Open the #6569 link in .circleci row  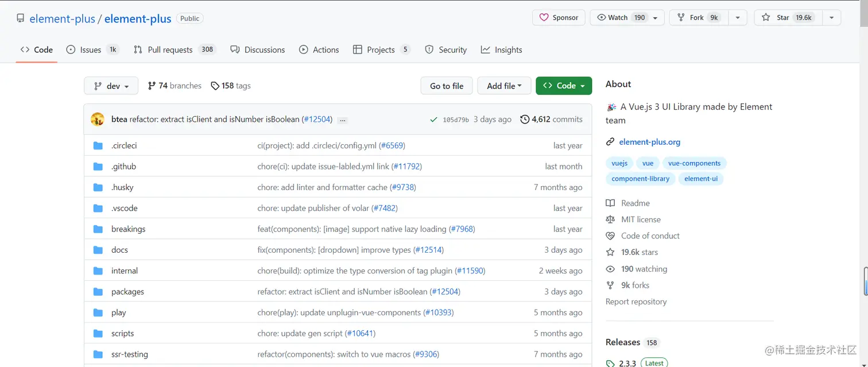click(392, 146)
